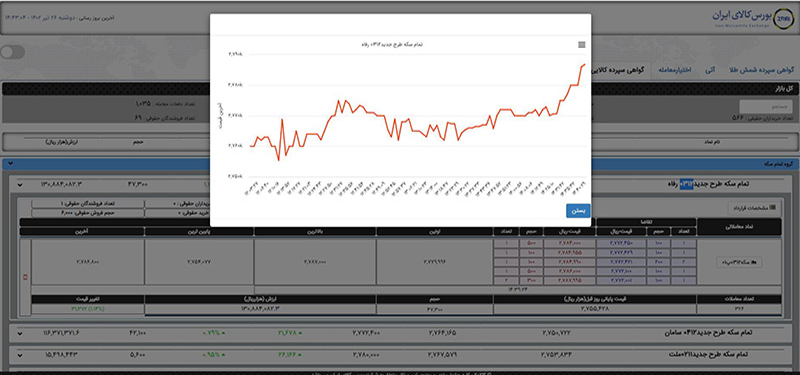Switch the toggle in the top-left corner

point(13,52)
